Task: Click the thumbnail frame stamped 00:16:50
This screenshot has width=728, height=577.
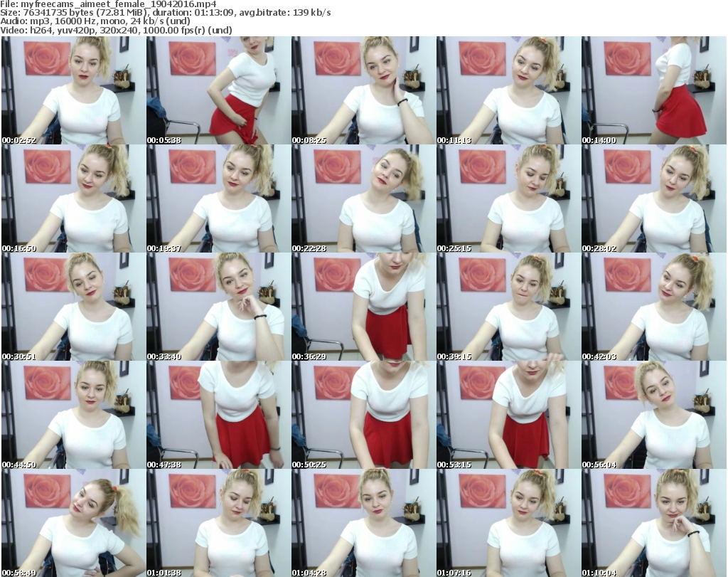Action: coord(73,198)
